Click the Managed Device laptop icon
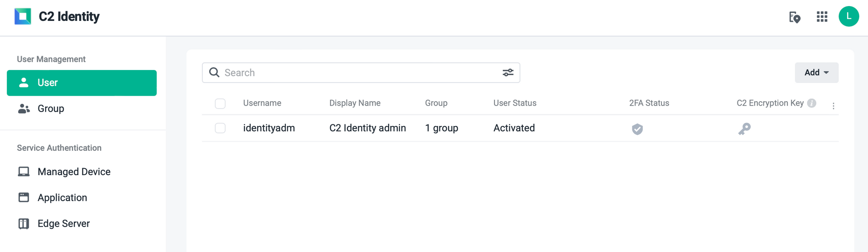 point(24,172)
